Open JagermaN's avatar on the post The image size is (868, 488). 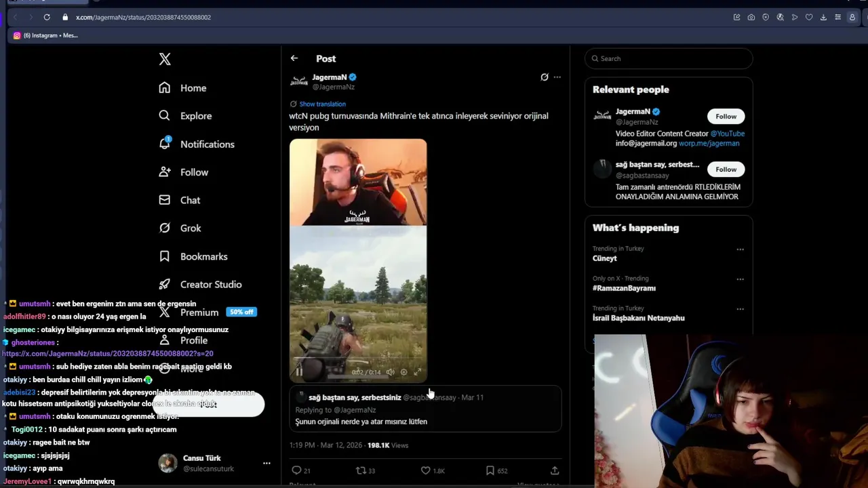299,81
